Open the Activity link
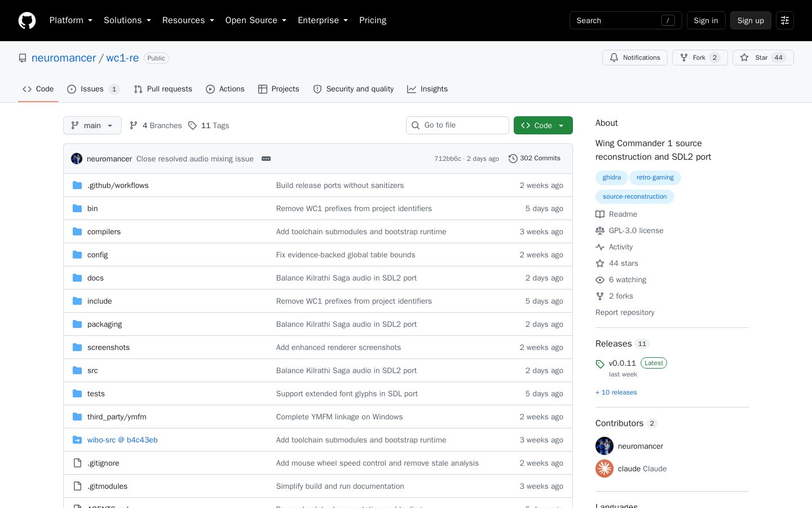Screen dimensions: 812x508 coord(614,247)
